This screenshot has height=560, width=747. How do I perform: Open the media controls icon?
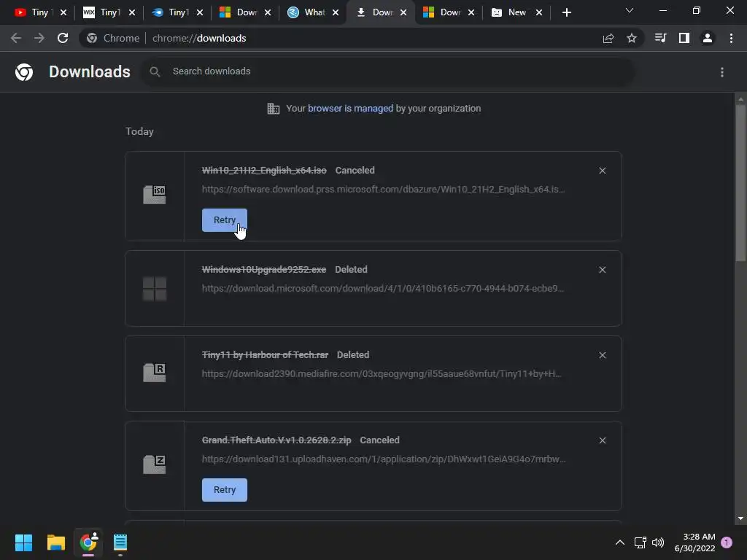[660, 38]
